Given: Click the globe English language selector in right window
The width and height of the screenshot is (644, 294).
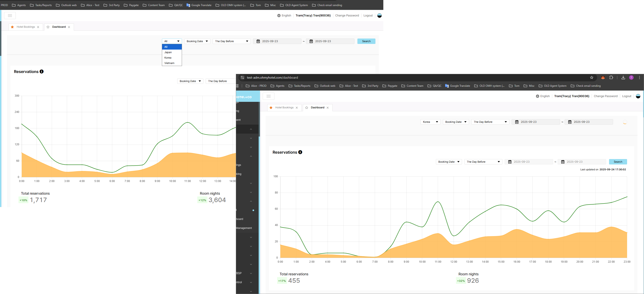Looking at the screenshot, I should [543, 96].
